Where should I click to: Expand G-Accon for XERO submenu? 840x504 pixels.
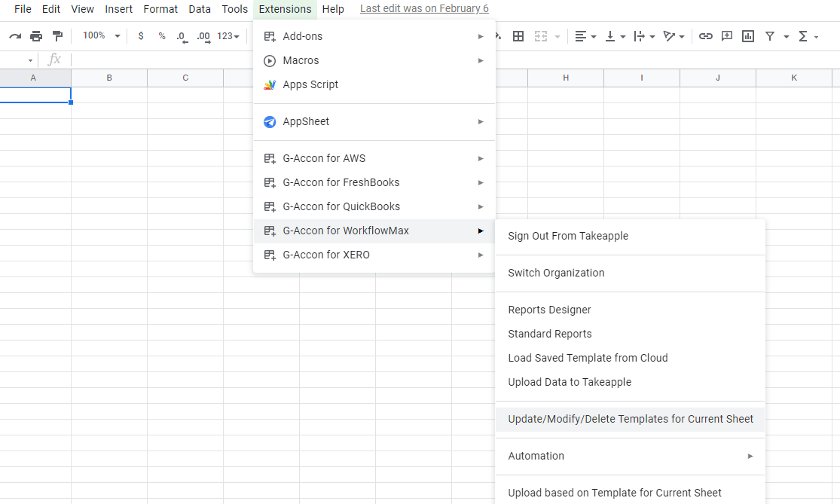(374, 255)
